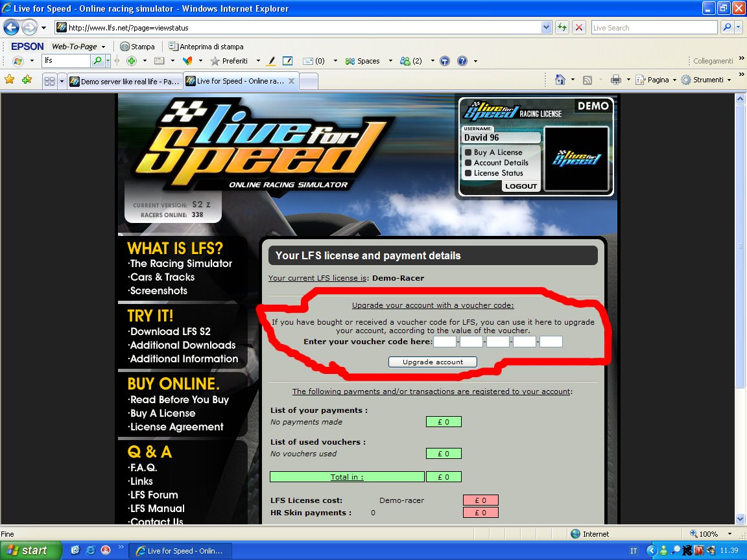The width and height of the screenshot is (747, 560).
Task: Expand the address bar history dropdown
Action: [547, 28]
